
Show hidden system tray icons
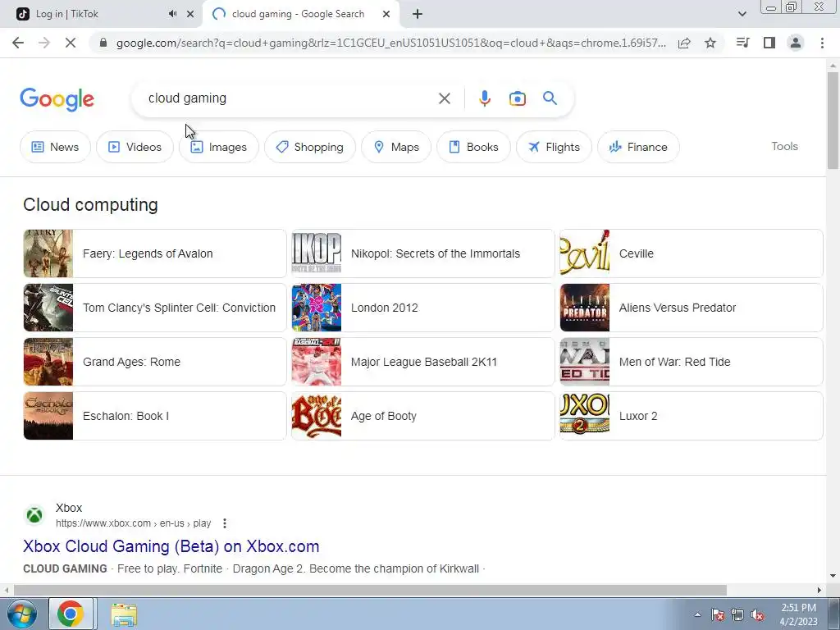(697, 615)
